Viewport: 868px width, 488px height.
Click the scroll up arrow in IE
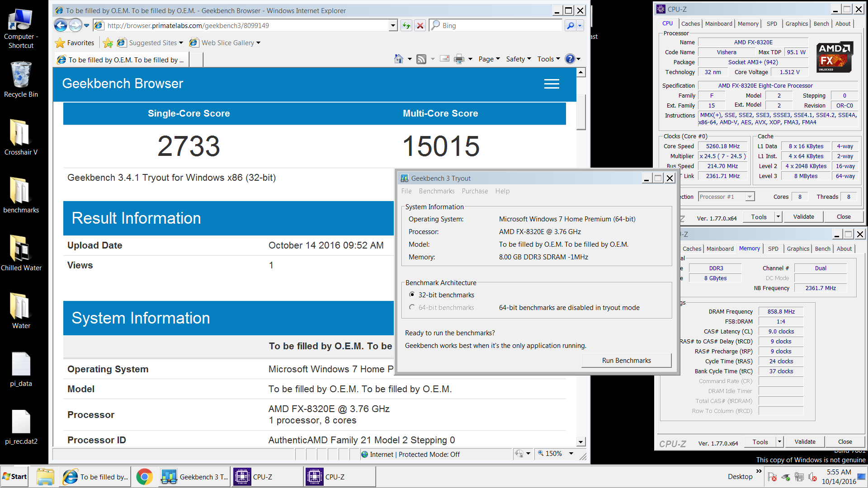[581, 72]
